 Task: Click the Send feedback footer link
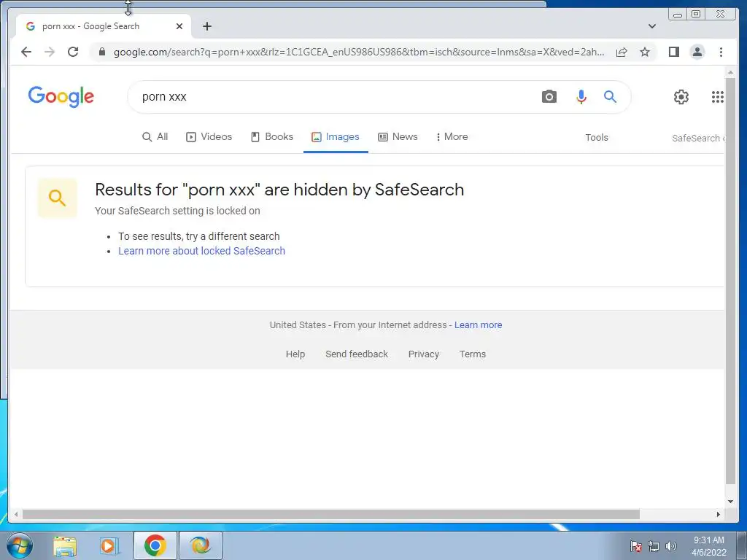[x=356, y=354]
